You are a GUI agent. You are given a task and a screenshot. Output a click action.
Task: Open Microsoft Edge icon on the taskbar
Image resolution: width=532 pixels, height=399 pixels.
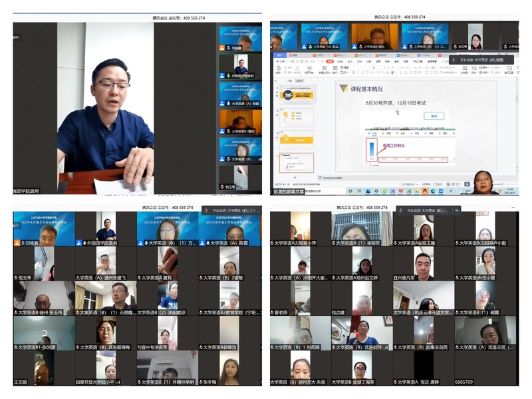(433, 192)
